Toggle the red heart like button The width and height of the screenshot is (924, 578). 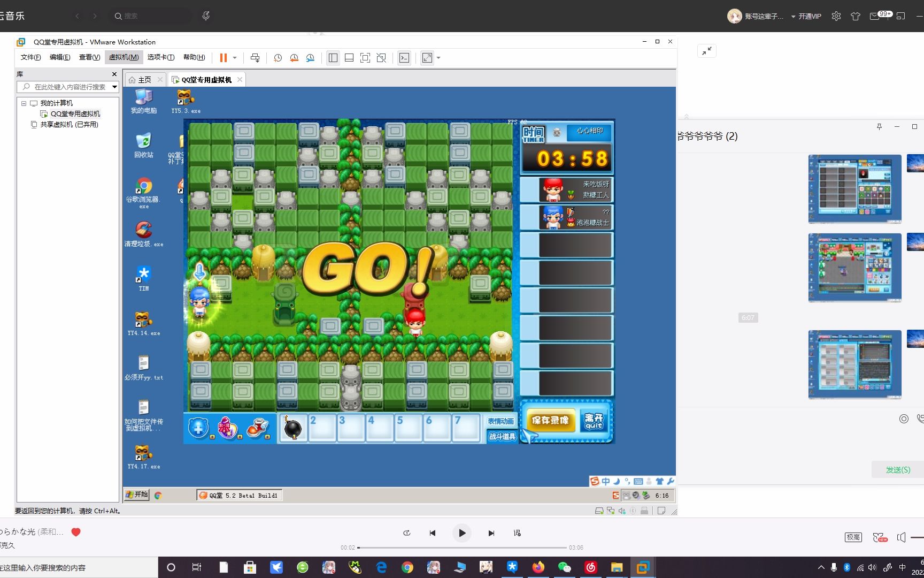point(76,532)
